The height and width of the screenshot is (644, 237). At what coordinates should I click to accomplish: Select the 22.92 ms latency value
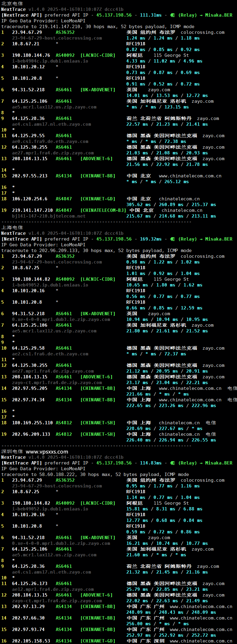(167, 164)
